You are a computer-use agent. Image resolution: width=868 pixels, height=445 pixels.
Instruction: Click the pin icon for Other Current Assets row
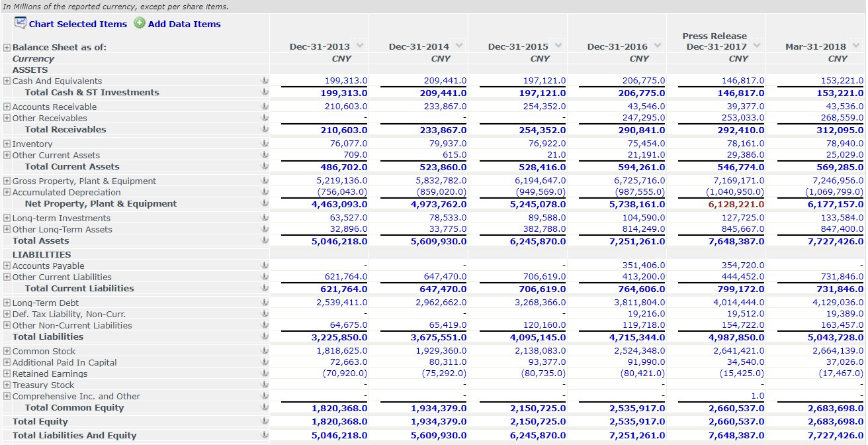265,155
